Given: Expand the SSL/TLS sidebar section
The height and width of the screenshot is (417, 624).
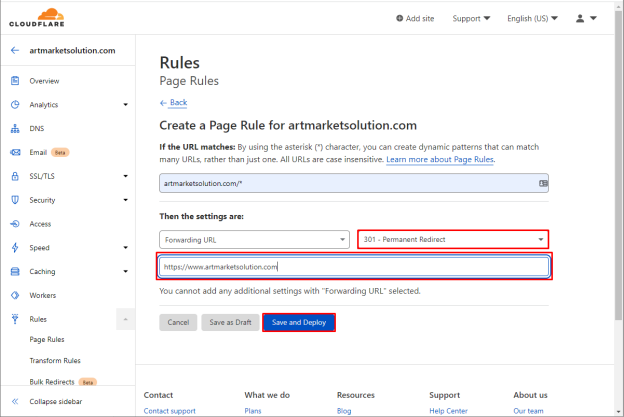Looking at the screenshot, I should tap(125, 176).
